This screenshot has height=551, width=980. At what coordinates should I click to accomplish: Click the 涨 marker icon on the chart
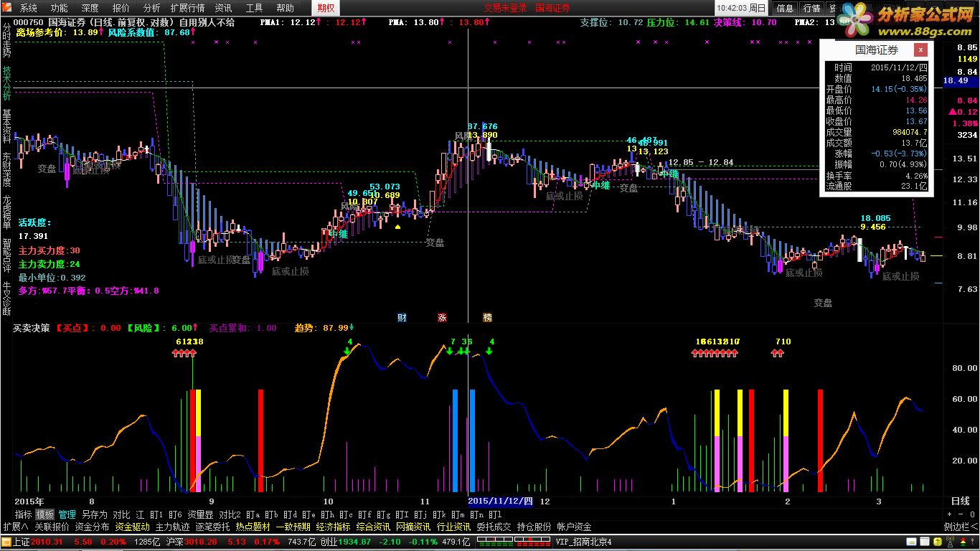tap(442, 317)
